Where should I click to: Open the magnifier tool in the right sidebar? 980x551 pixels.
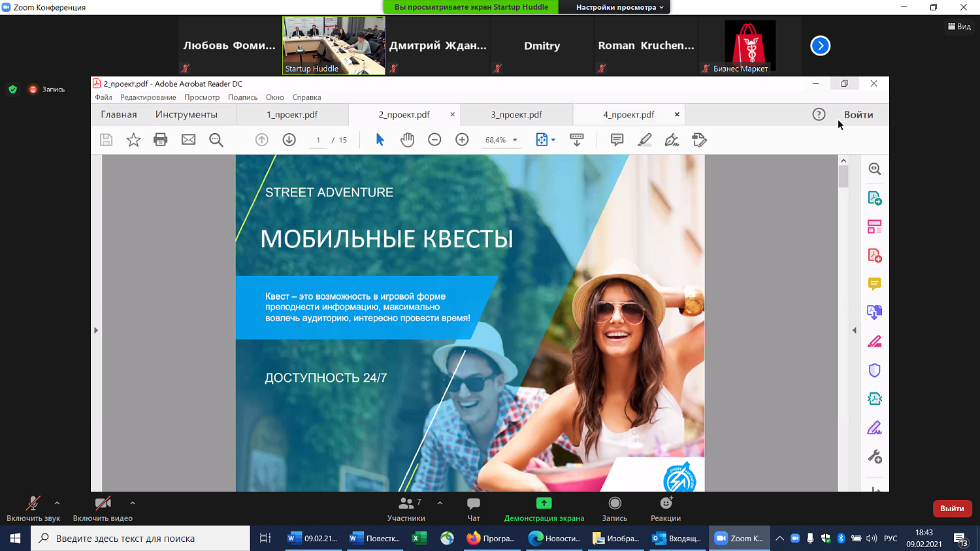pos(875,169)
